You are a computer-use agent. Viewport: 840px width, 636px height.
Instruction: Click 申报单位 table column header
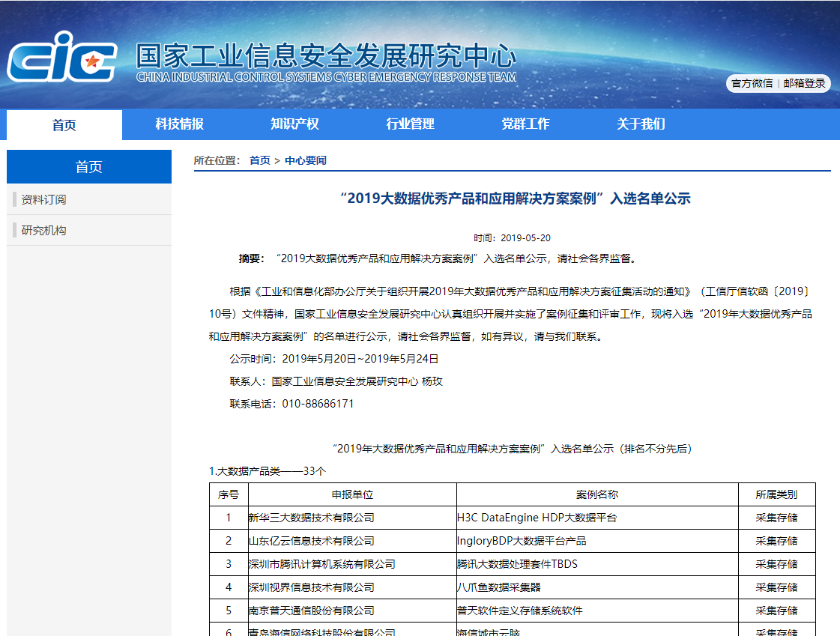click(x=352, y=494)
